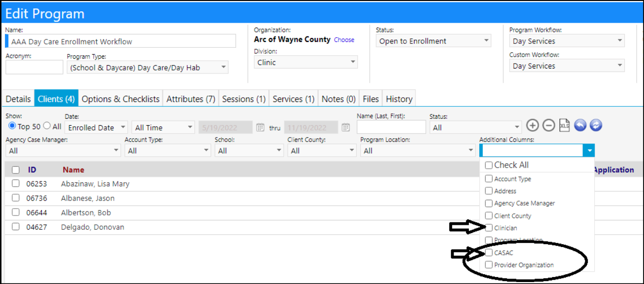Select the checkbox for Albanese, Jason
Screen dimensions: 644x284
(16, 198)
